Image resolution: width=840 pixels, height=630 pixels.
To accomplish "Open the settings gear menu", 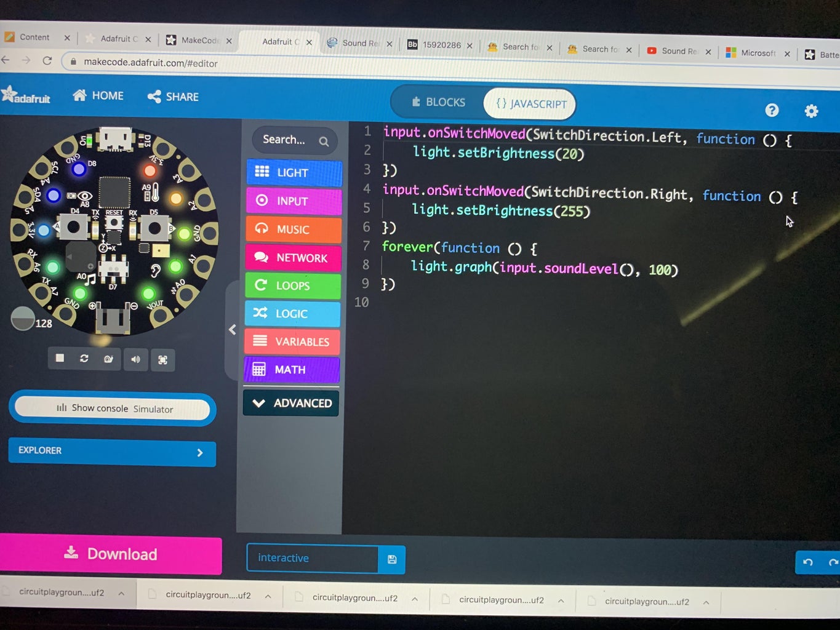I will click(x=811, y=111).
